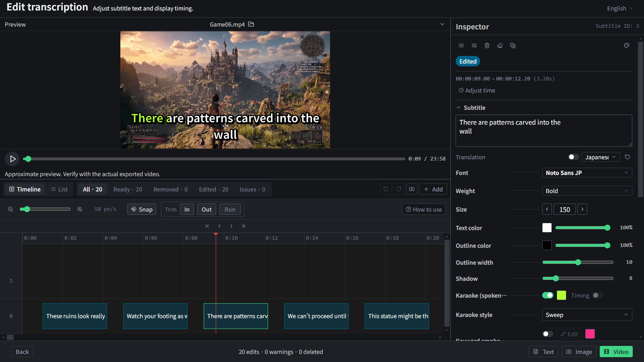Jump to last subtitle
This screenshot has width=644, height=362.
[244, 226]
